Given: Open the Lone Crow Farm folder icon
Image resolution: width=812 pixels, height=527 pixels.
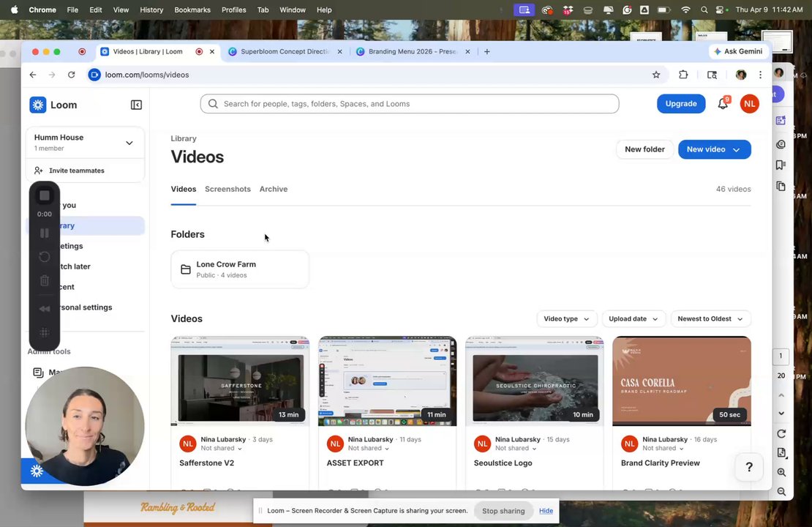Looking at the screenshot, I should tap(185, 269).
